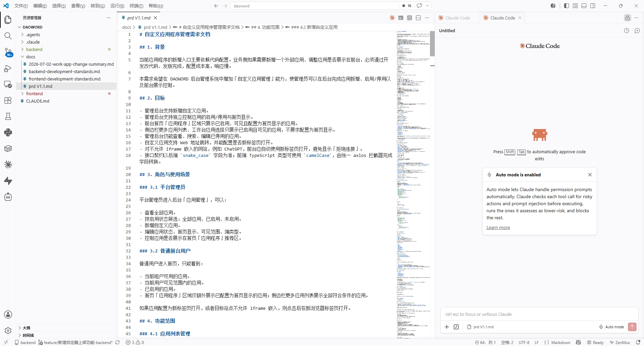This screenshot has height=346, width=644.
Task: Click the daoword command center search box
Action: (x=315, y=6)
